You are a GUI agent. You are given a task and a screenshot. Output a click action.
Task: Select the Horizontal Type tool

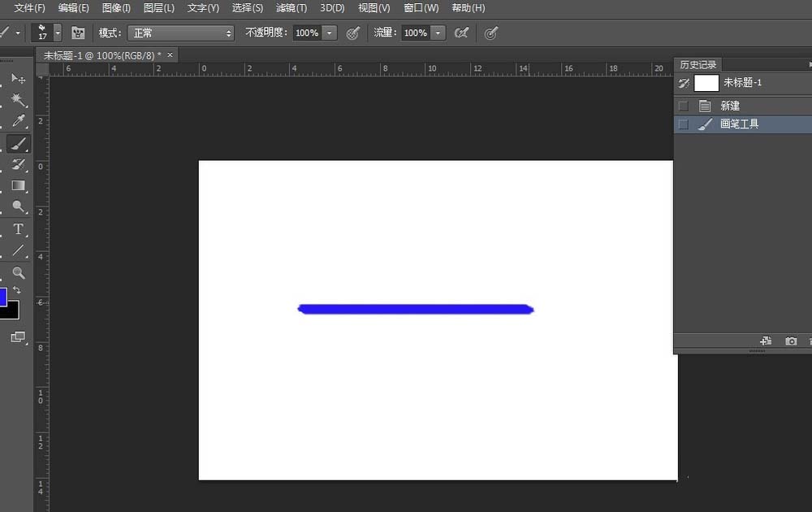point(18,229)
